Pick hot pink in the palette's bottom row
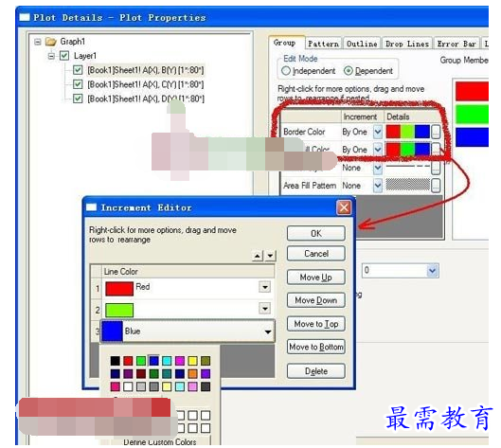Screen dimensions: 501x448 tap(115, 386)
